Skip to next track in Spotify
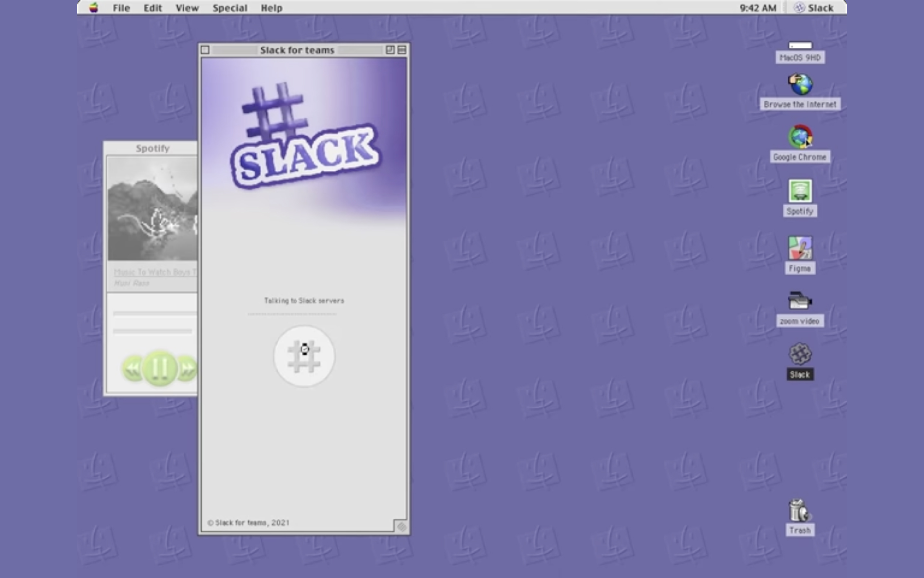This screenshot has height=578, width=924. click(x=187, y=369)
